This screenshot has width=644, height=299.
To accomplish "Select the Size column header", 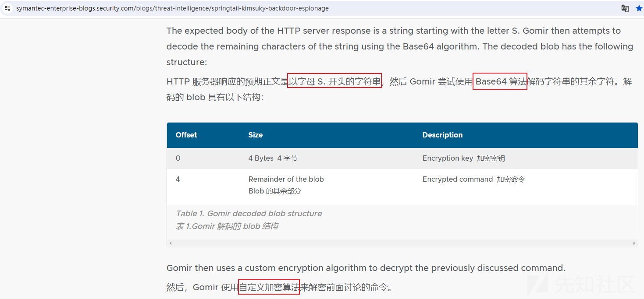I will (256, 135).
